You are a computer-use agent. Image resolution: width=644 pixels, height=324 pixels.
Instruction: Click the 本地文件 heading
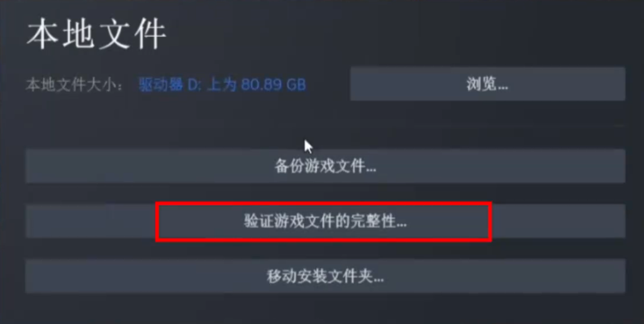click(96, 35)
